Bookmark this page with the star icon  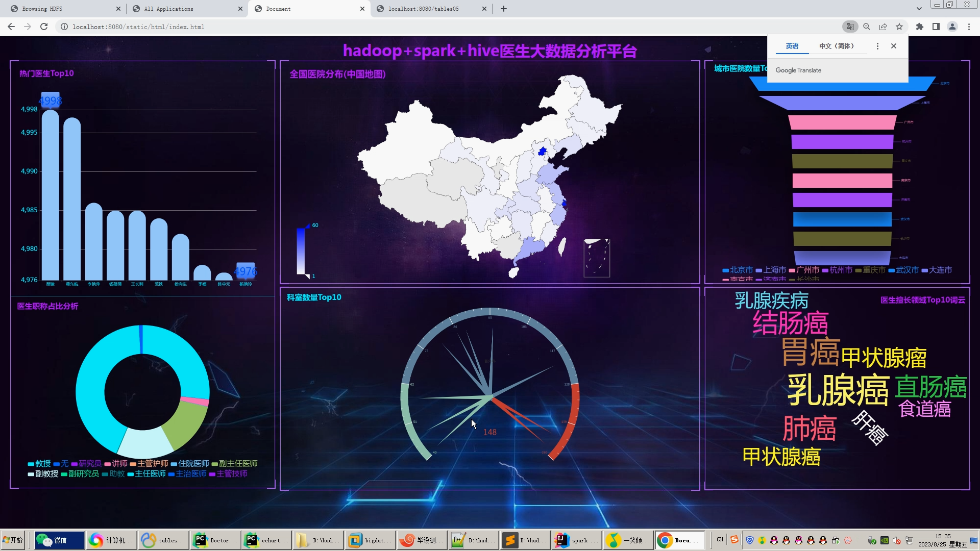click(x=899, y=27)
